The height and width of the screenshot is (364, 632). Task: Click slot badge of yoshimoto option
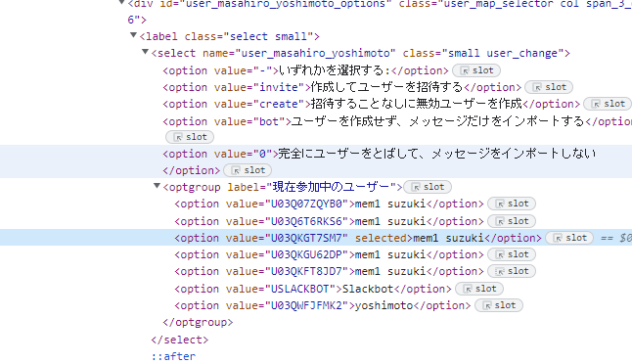point(499,305)
